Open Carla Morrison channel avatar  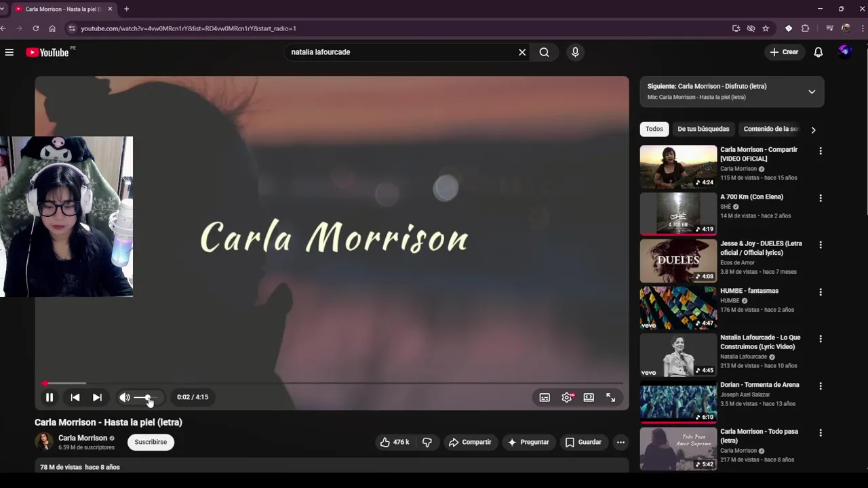44,442
